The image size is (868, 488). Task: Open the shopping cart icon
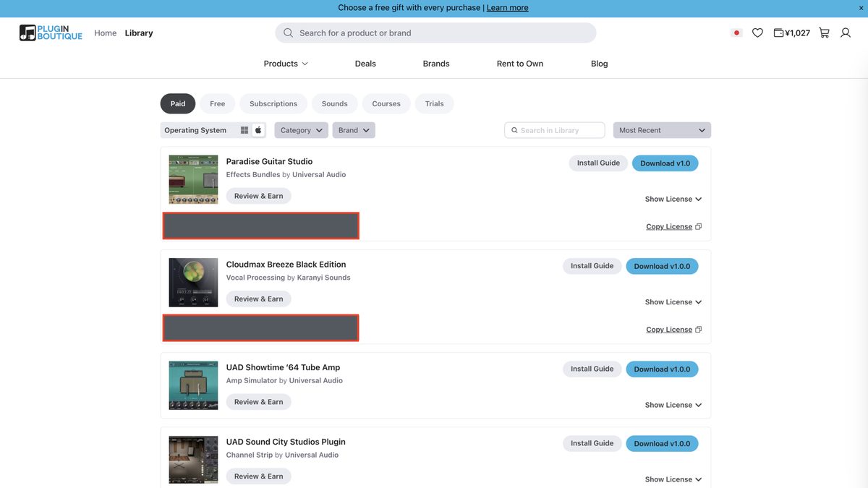click(824, 33)
